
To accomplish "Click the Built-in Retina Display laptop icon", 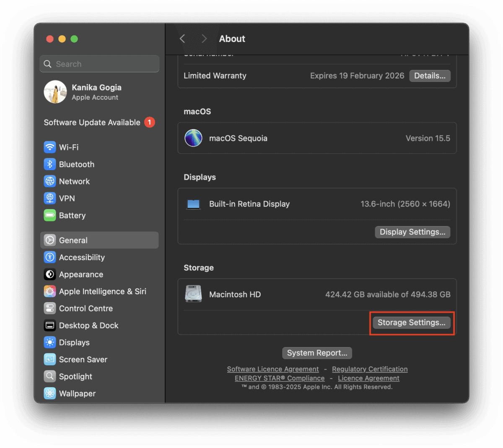I will click(x=194, y=204).
